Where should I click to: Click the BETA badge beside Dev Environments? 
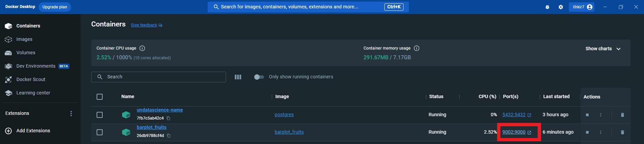pos(64,66)
